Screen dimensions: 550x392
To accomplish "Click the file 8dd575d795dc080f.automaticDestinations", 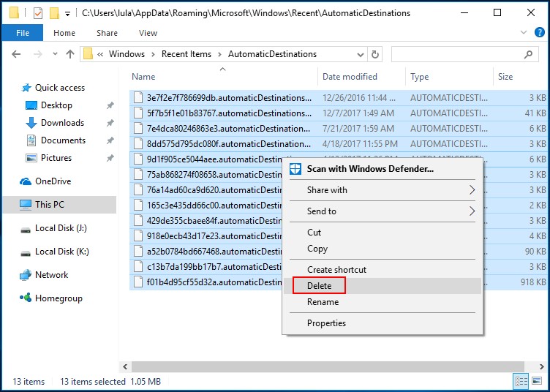I will coord(229,144).
